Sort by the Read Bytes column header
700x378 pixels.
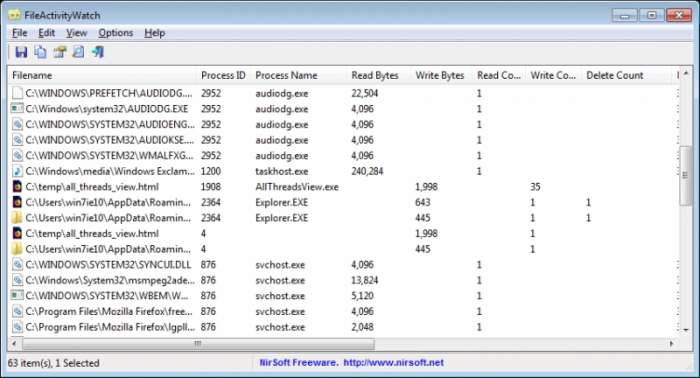pyautogui.click(x=375, y=75)
